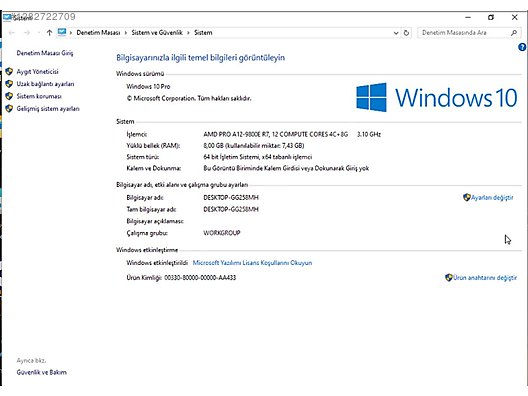Click the Windows 10 Pro edition text
The height and width of the screenshot is (396, 528).
coord(148,87)
